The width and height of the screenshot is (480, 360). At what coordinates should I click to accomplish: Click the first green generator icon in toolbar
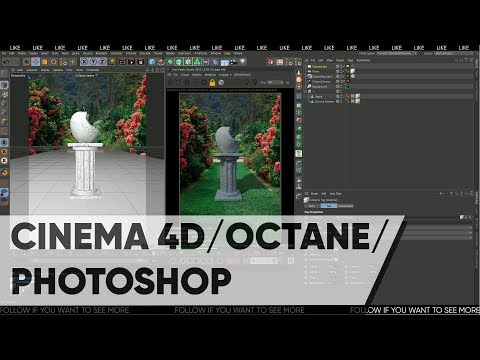click(x=170, y=62)
